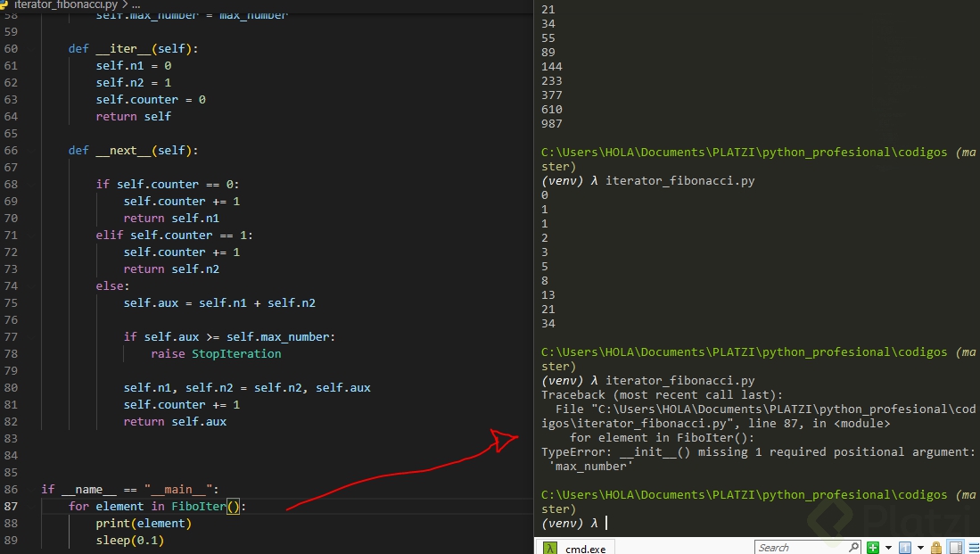
Task: Click 'FiboIter' in the for loop line
Action: click(x=198, y=506)
